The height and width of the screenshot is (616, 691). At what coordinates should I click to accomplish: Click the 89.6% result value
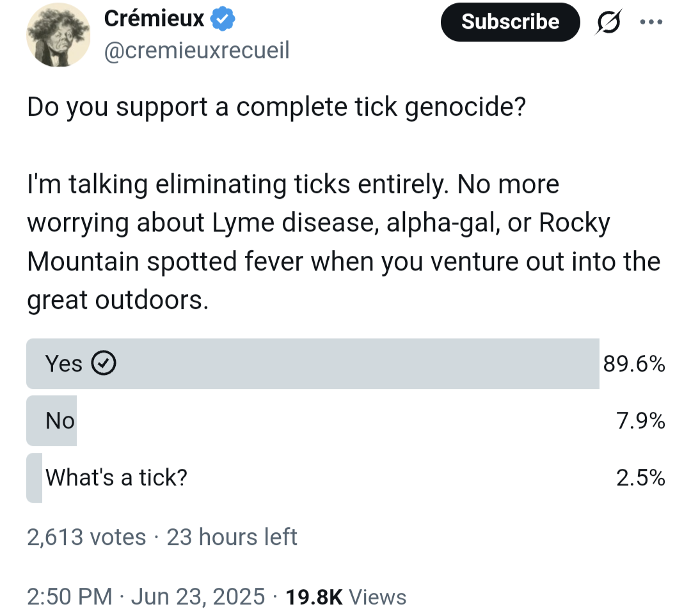pos(633,364)
